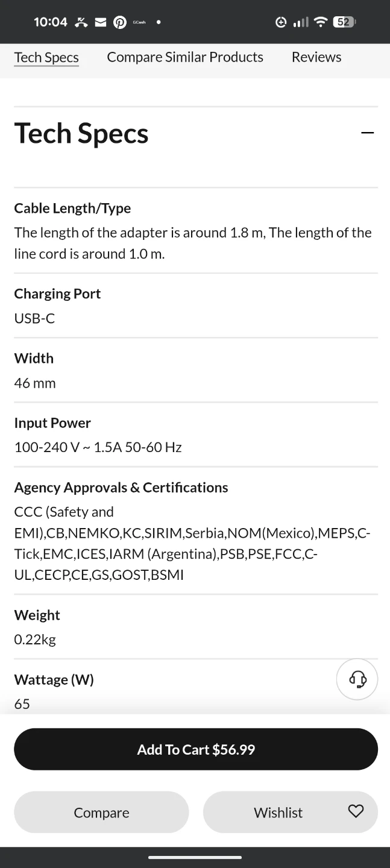The width and height of the screenshot is (390, 868).
Task: Open the headset support chat icon
Action: [x=357, y=679]
